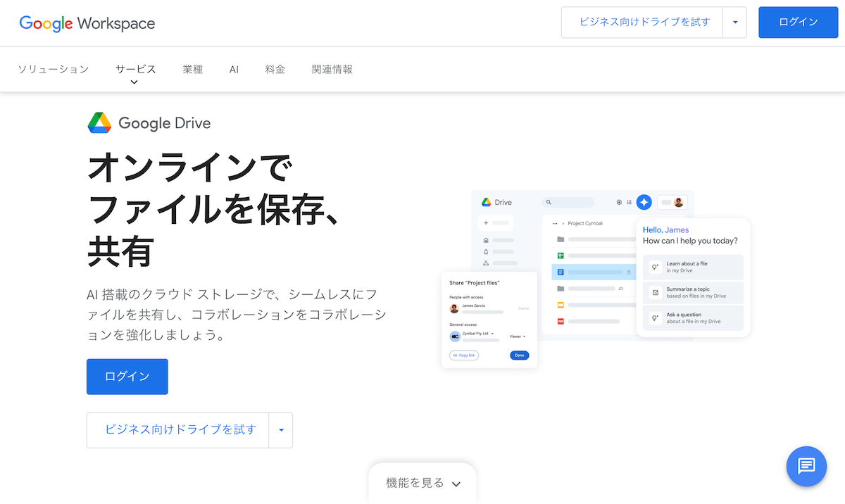Open the dropdown arrow beside the top ビジネス向けドライブを試す button
Screen dimensions: 845x504
point(735,23)
